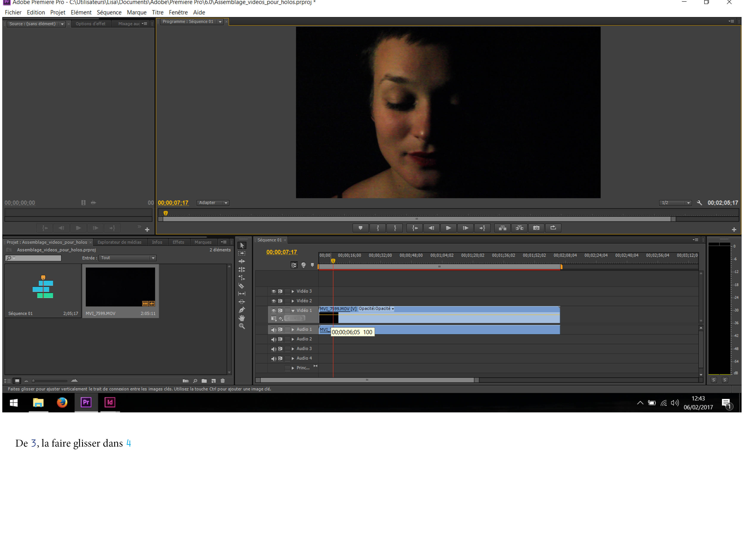This screenshot has width=756, height=535.
Task: Select the Ripple Edit tool
Action: click(x=242, y=261)
